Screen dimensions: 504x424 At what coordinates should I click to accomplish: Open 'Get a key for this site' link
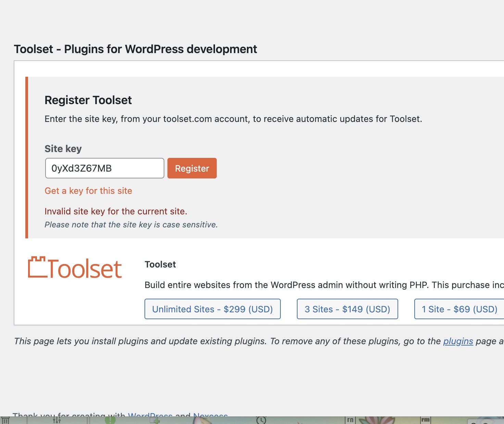(x=88, y=191)
